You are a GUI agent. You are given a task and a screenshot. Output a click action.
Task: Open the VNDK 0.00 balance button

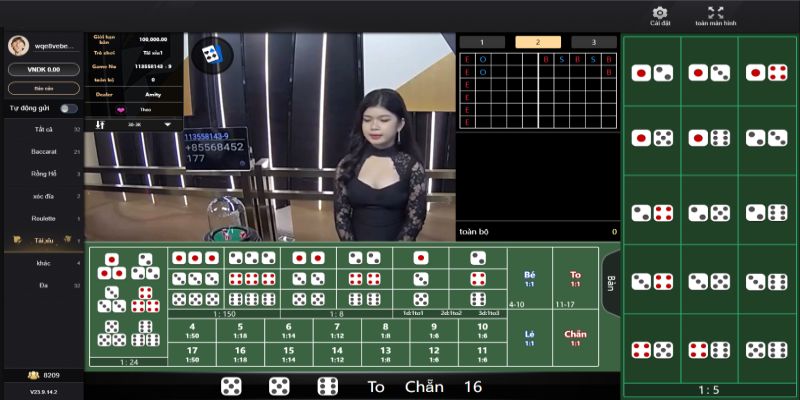coord(44,69)
